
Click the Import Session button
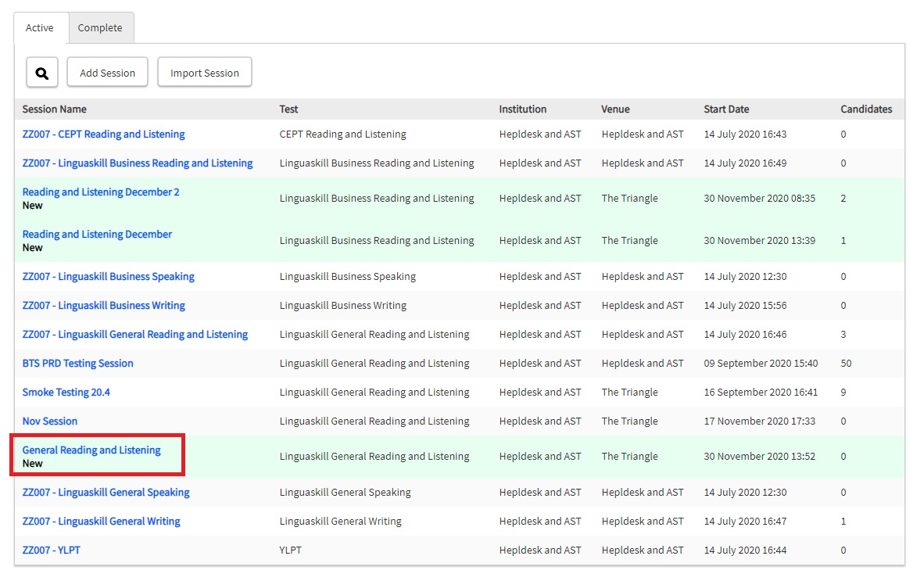pyautogui.click(x=205, y=73)
